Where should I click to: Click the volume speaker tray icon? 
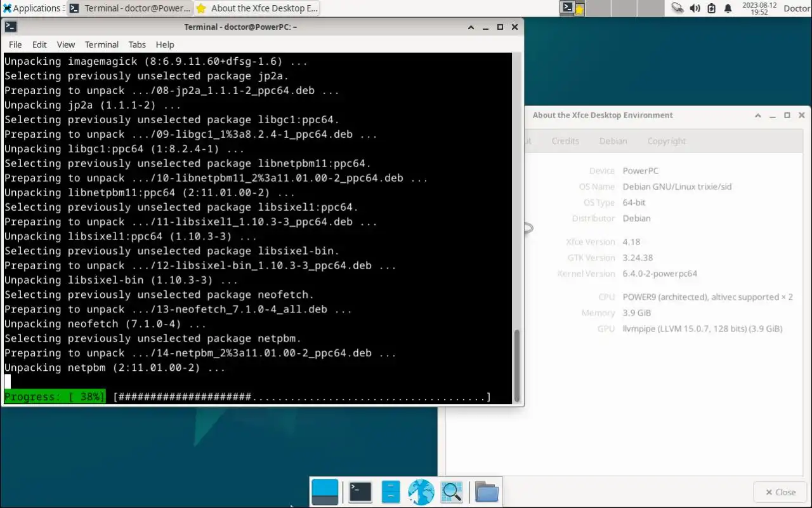pos(695,8)
